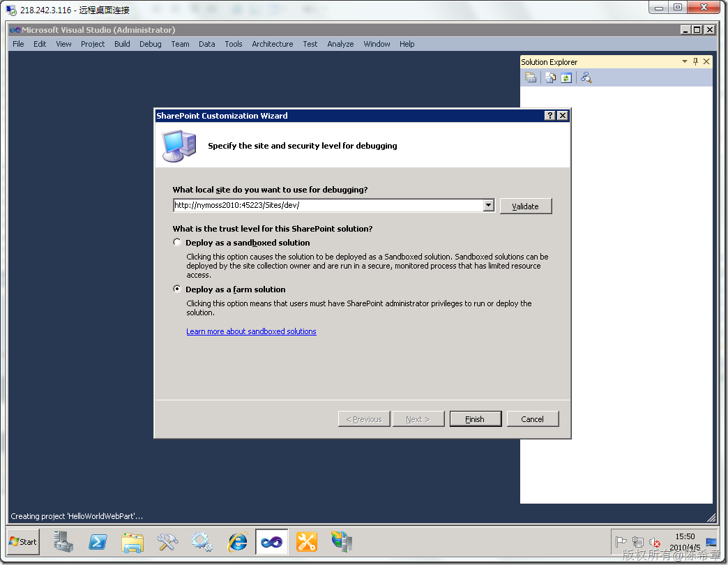Click View Class Diagram icon in Solution Explorer

tap(586, 77)
